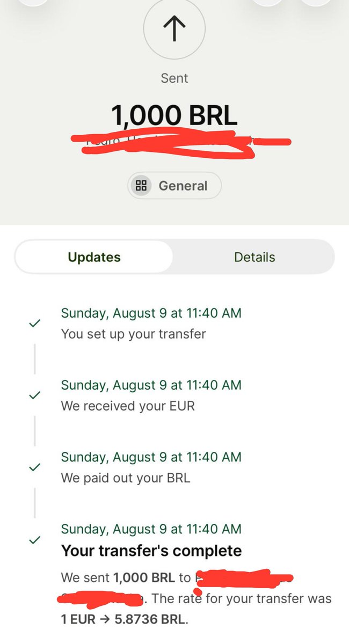Click checkmark next to 'You set up your transfer'
The height and width of the screenshot is (644, 349).
click(34, 324)
